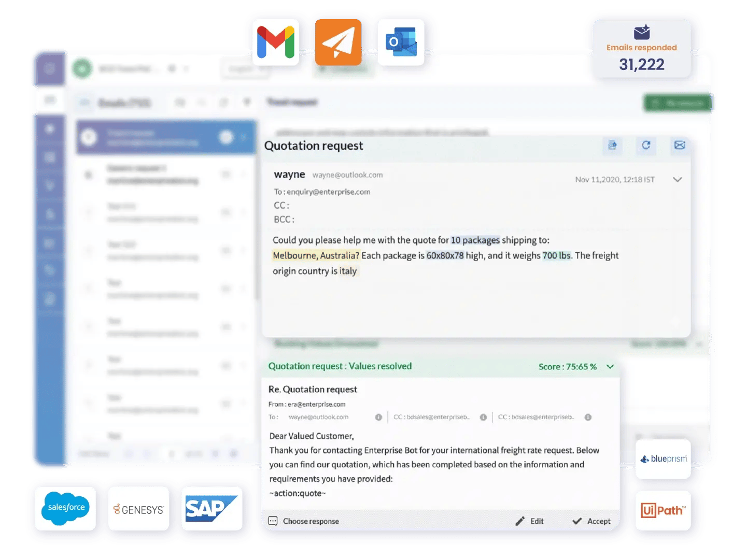Click the refresh icon in Quotation request header
Viewport: 747px width, 560px height.
(646, 145)
